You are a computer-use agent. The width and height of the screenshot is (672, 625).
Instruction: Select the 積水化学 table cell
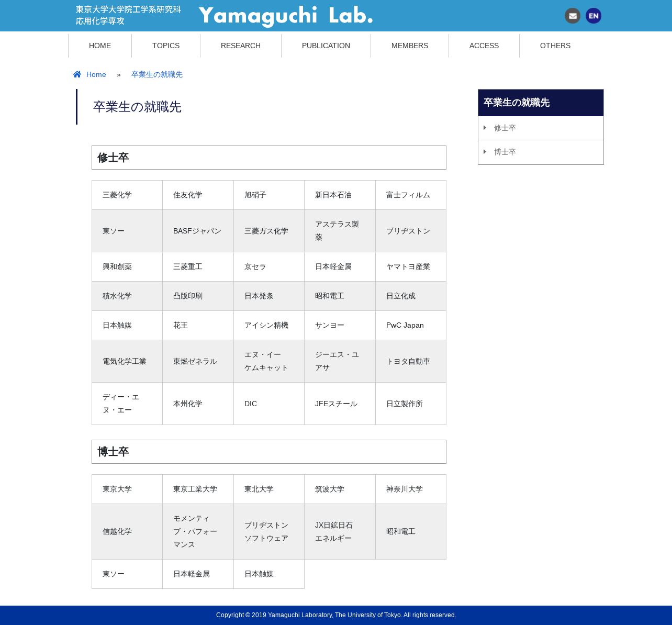127,296
